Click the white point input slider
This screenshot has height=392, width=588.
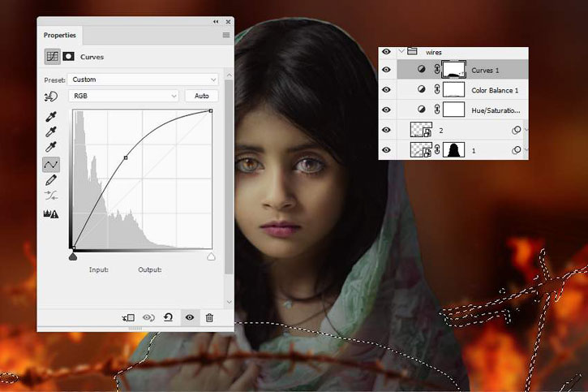[211, 256]
